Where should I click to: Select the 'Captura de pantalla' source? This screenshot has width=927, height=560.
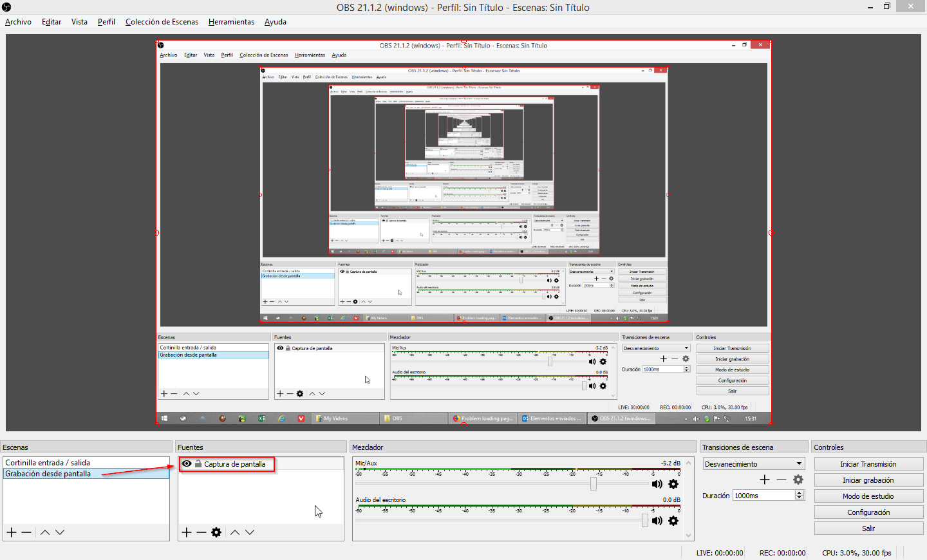point(261,463)
